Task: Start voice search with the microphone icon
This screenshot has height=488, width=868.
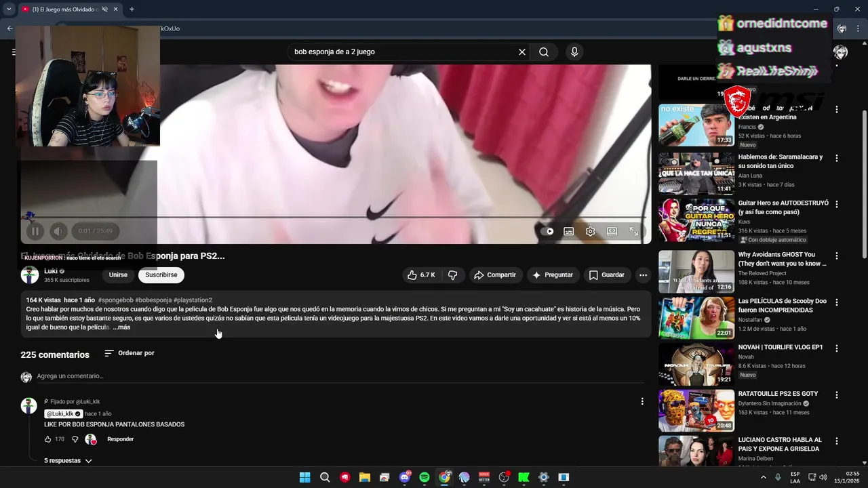Action: click(574, 52)
